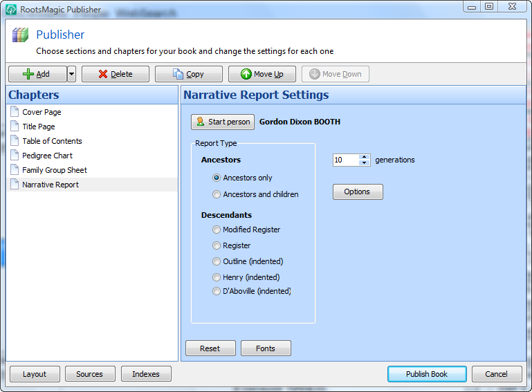Screen dimensions: 532x392
Task: Click the Gordon Dixon BOOTH name text
Action: [300, 122]
